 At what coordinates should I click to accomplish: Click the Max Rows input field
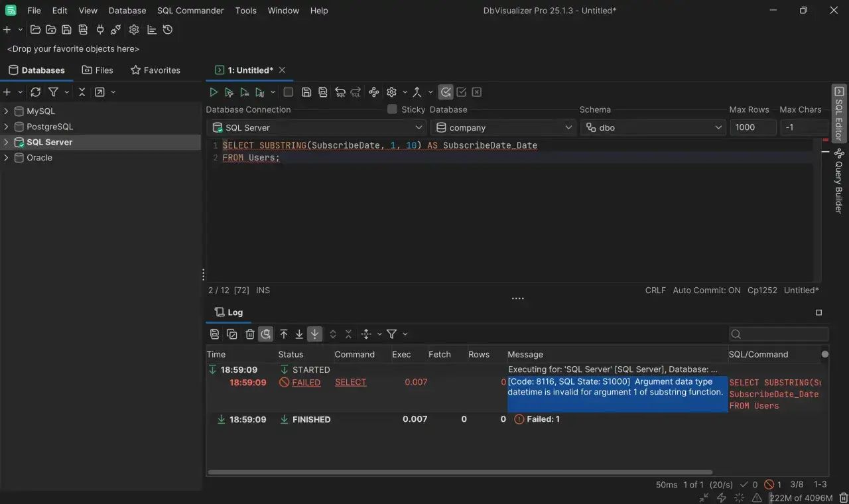pos(753,127)
